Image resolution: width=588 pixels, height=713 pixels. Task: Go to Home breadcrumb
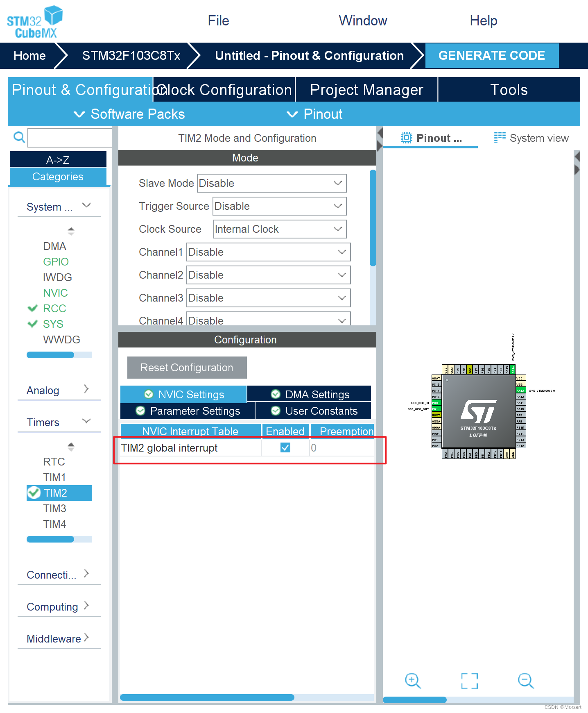click(x=29, y=55)
